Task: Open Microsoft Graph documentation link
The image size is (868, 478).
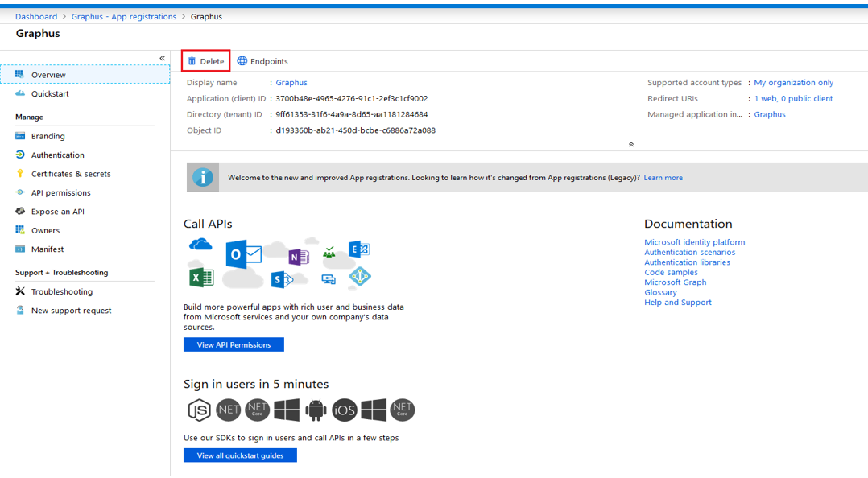Action: 676,282
